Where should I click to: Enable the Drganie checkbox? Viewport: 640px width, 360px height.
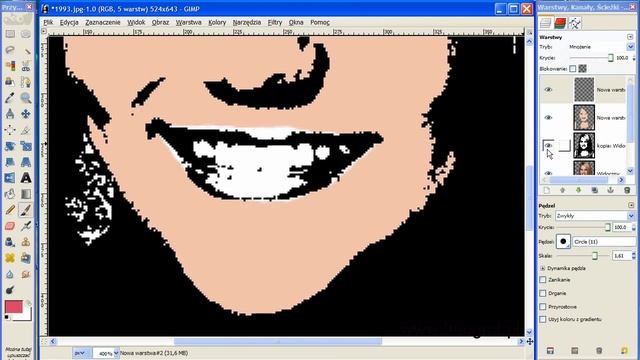point(542,293)
